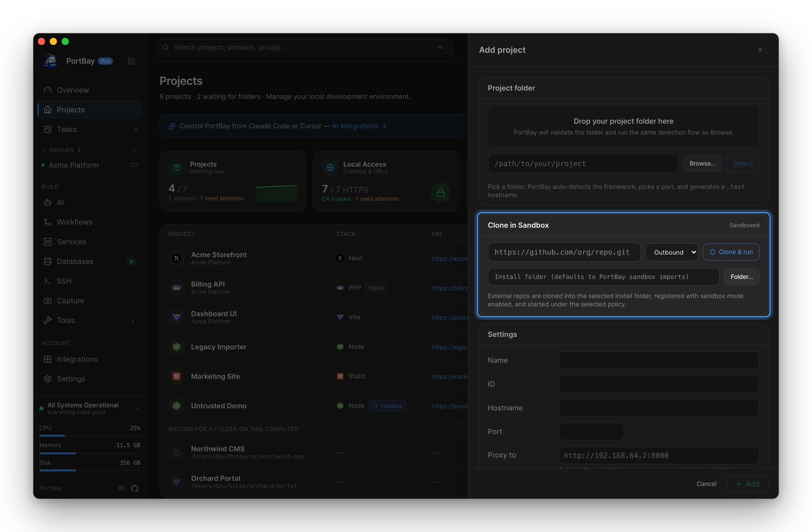Open Services in the sidebar
Screen dimensions: 812x532
[x=90, y=242]
